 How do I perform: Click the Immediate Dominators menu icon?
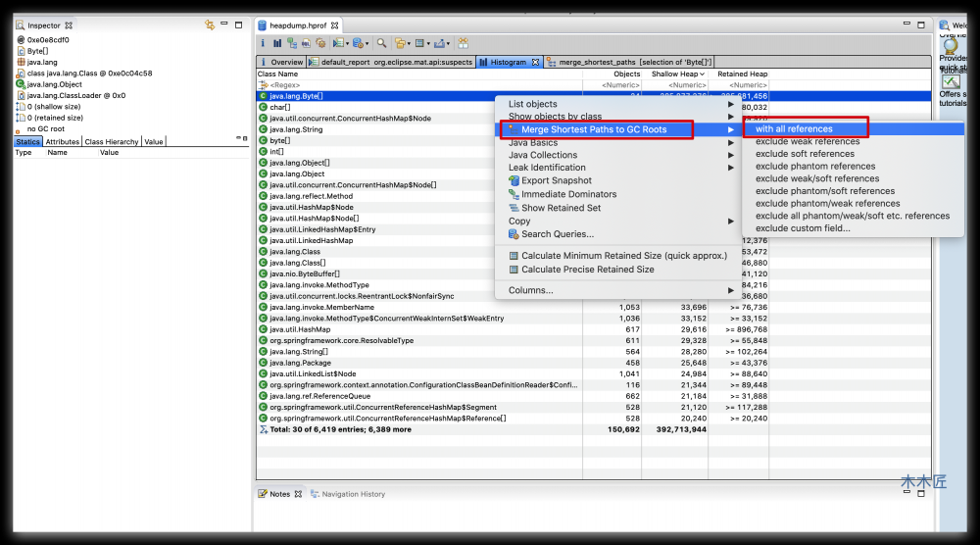click(x=514, y=194)
